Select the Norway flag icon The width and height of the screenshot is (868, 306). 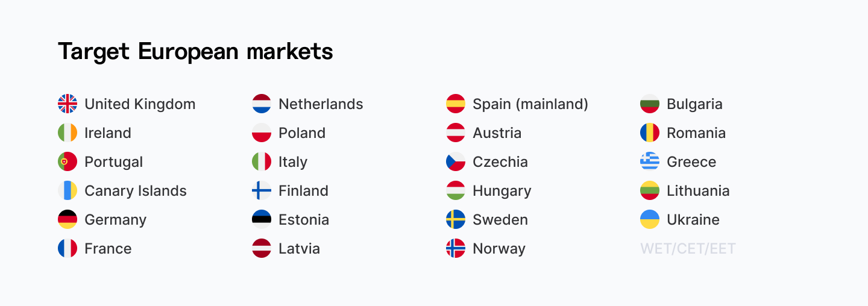click(x=456, y=248)
